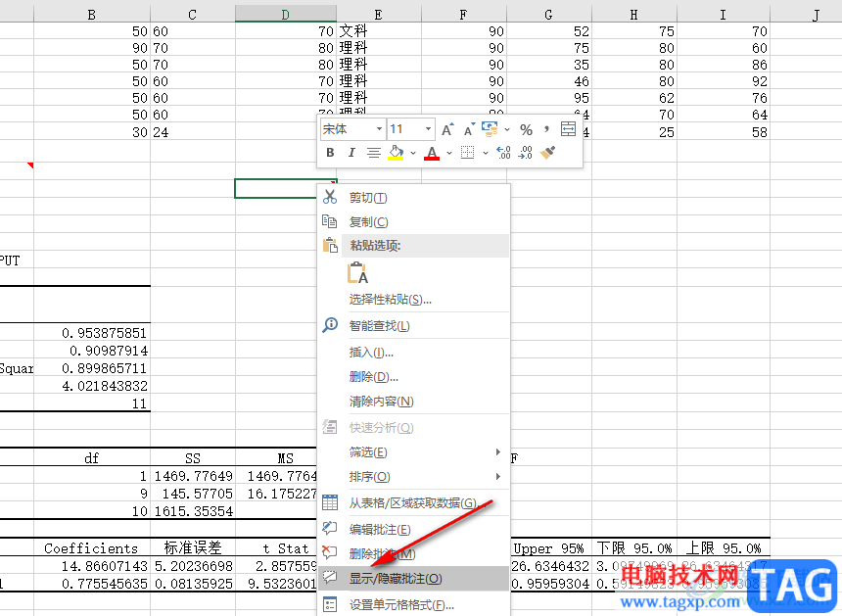Viewport: 842px width, 616px height.
Task: Apply red font color
Action: point(432,153)
